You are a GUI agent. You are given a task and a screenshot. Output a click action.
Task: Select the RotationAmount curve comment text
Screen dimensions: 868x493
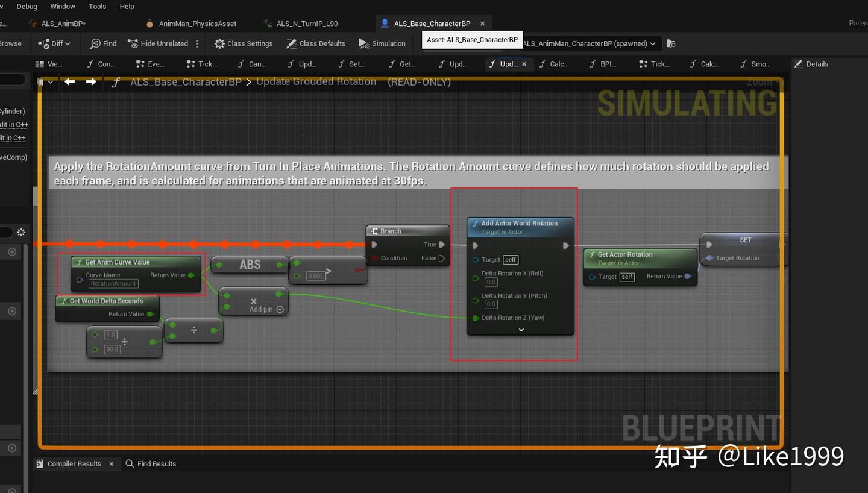tap(411, 174)
